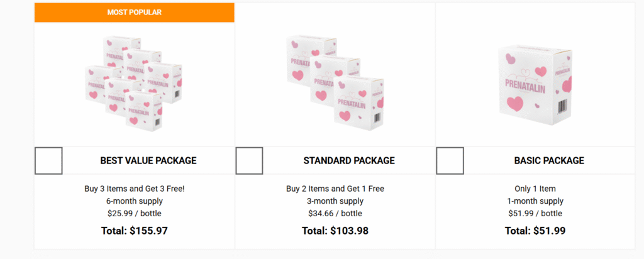Check the Best Value Package checkbox
The height and width of the screenshot is (259, 644).
(48, 161)
